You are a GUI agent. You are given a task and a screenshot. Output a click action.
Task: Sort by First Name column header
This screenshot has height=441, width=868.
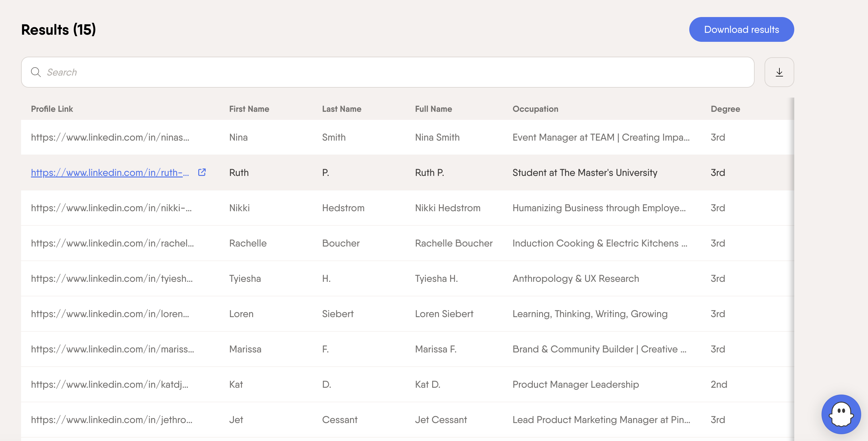point(249,109)
